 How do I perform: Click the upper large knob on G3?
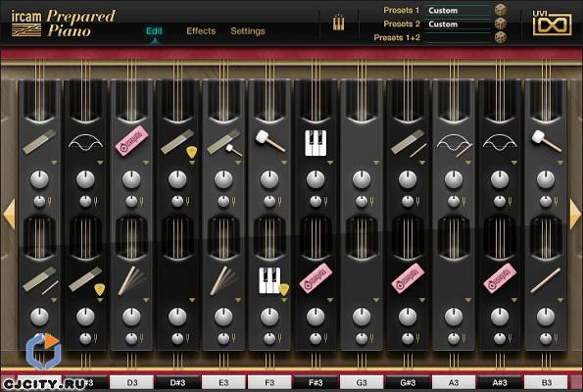click(x=362, y=180)
